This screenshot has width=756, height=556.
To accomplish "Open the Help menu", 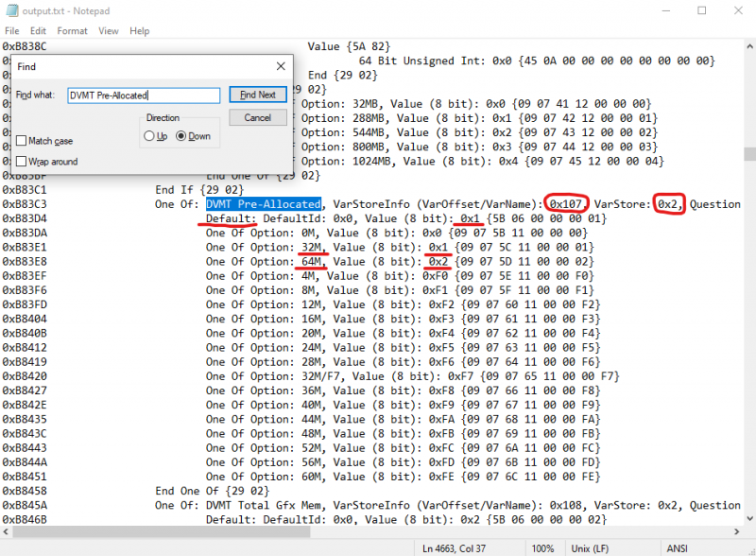I will [139, 31].
